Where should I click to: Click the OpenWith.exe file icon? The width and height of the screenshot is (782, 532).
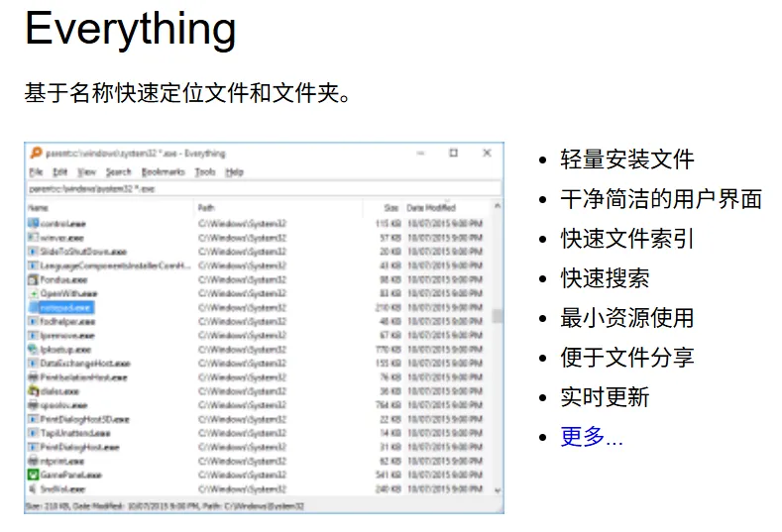tap(33, 293)
